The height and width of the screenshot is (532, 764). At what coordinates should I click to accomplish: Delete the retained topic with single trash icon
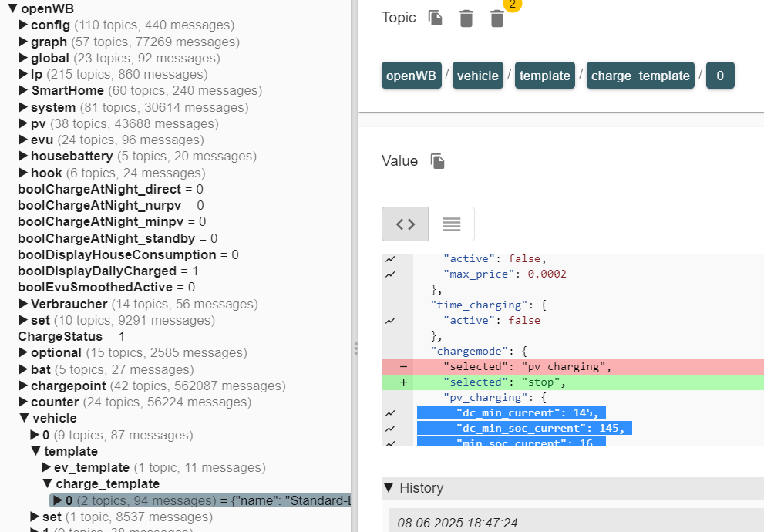click(466, 19)
